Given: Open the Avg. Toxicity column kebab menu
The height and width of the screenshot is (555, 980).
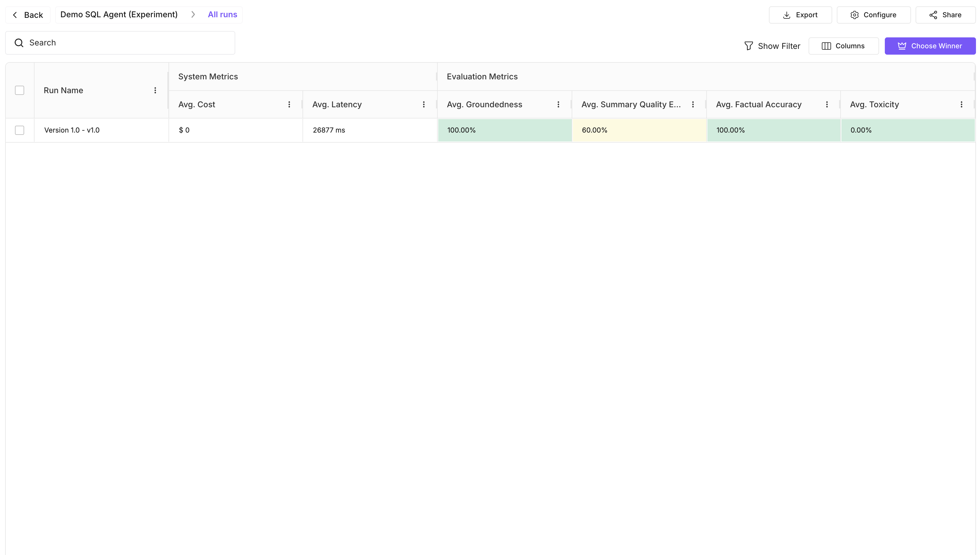Looking at the screenshot, I should [961, 104].
